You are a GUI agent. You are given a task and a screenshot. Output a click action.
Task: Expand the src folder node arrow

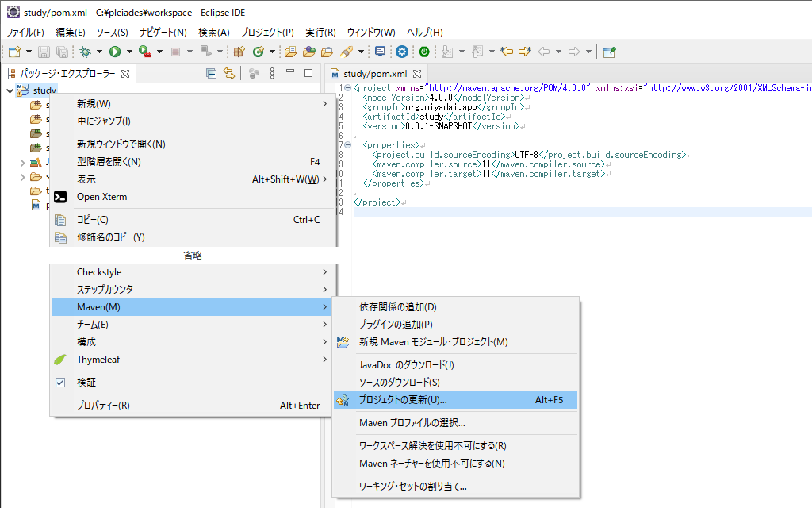pos(22,177)
